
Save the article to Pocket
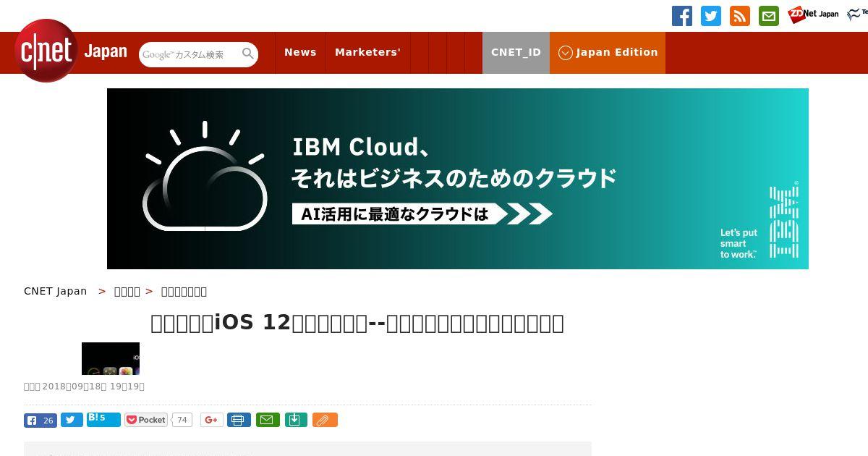146,420
